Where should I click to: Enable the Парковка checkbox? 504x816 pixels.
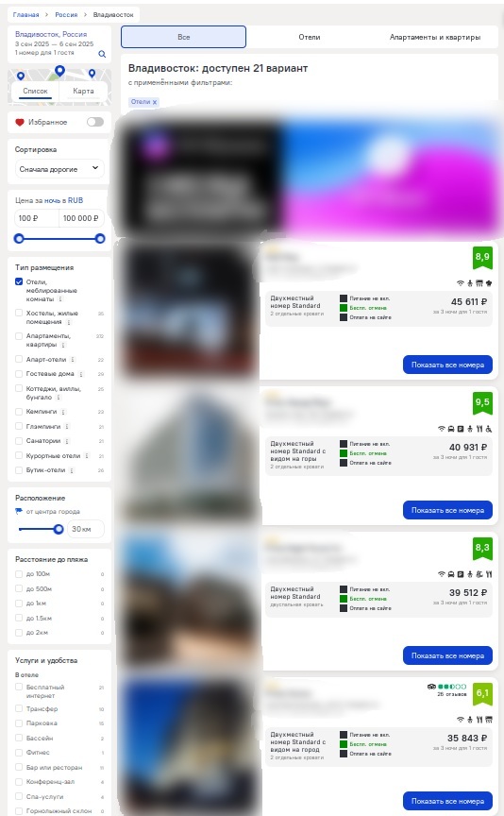tap(19, 723)
